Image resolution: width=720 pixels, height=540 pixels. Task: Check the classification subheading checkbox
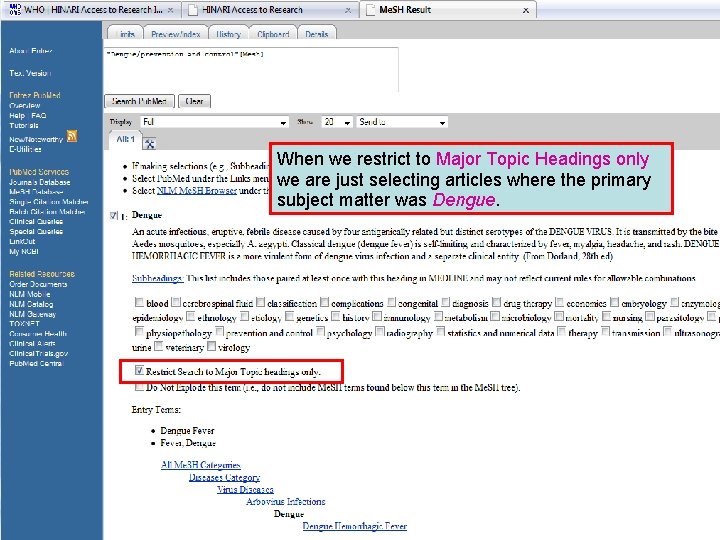pos(260,302)
